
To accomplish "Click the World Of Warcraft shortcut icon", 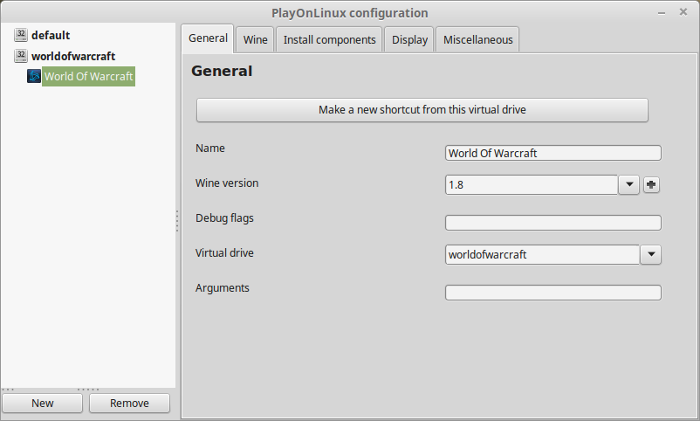I will click(x=34, y=76).
